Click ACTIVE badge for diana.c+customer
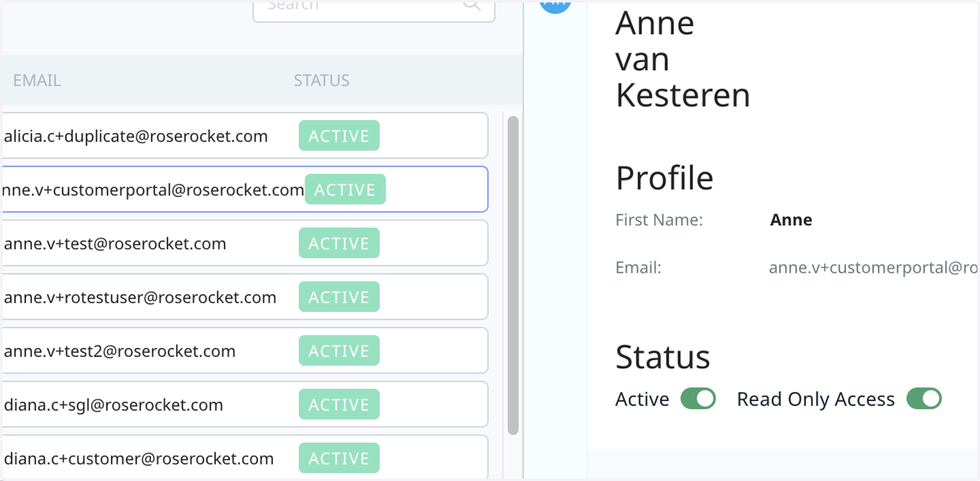 point(339,459)
